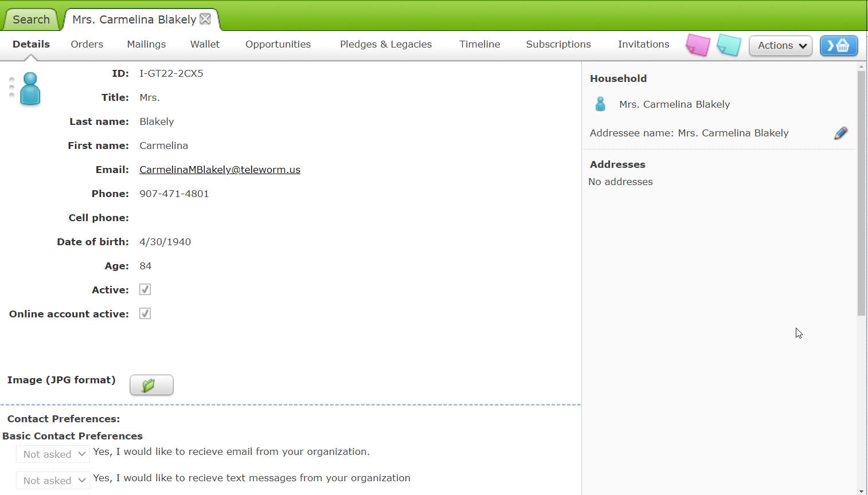Open the Invitations tab
Viewport: 868px width, 495px height.
pyautogui.click(x=643, y=44)
